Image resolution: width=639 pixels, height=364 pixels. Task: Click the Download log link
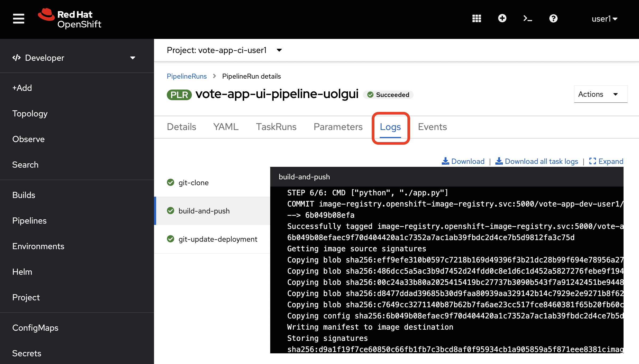click(463, 161)
